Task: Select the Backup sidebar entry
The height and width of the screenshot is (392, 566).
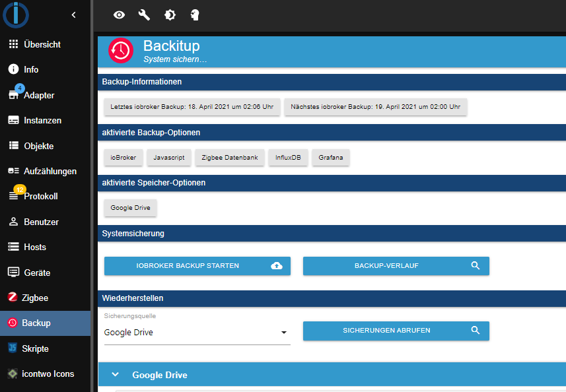Action: click(x=45, y=323)
